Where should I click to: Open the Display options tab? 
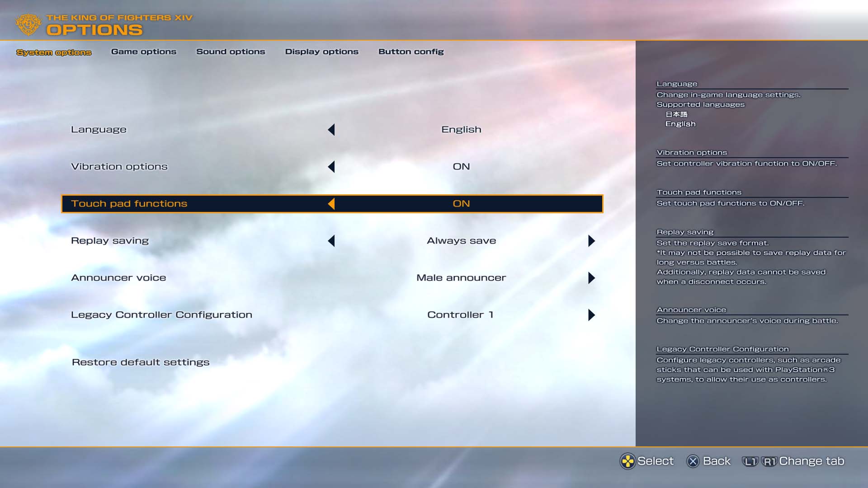click(x=321, y=52)
